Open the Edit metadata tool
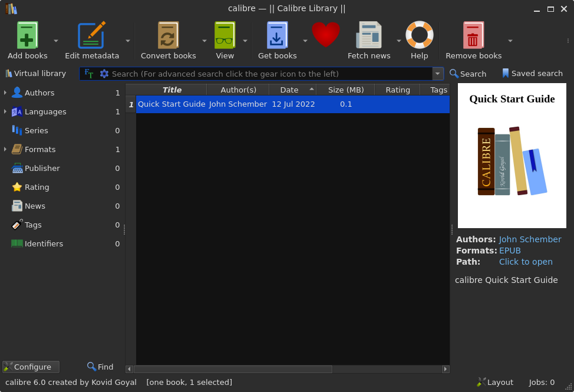The height and width of the screenshot is (392, 574). tap(91, 36)
